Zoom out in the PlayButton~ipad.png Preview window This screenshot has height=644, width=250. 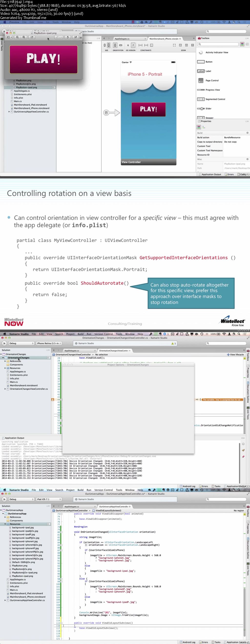tap(18, 37)
